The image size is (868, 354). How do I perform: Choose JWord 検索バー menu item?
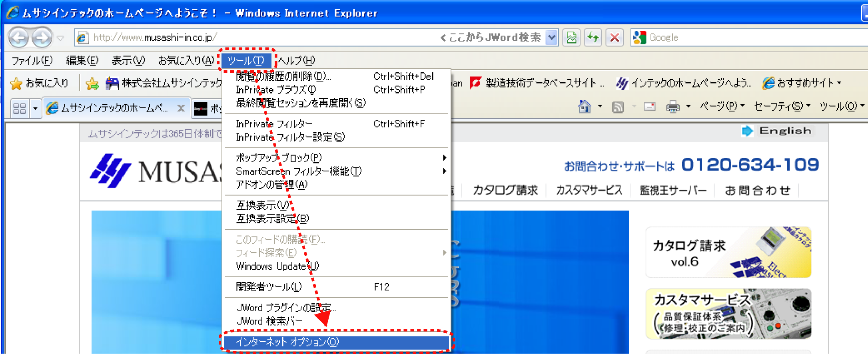point(337,321)
